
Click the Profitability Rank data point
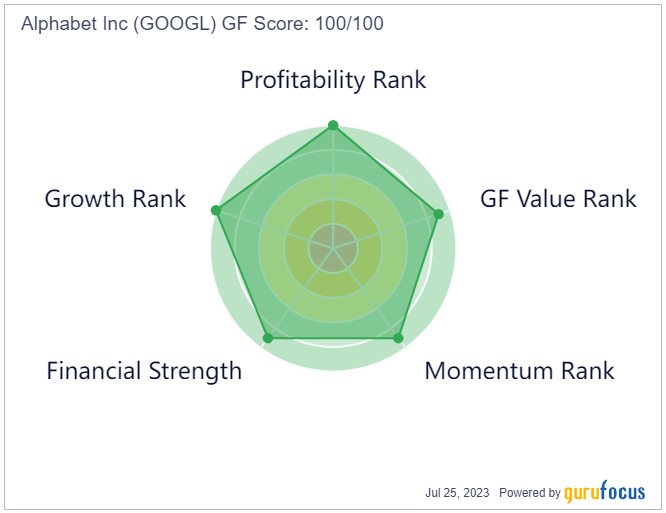pos(333,125)
